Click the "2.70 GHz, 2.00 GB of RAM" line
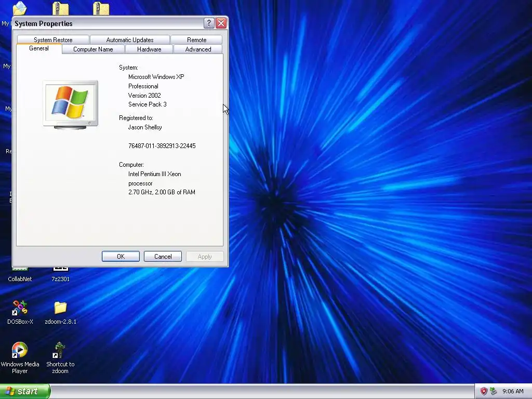This screenshot has height=399, width=532. [x=162, y=192]
